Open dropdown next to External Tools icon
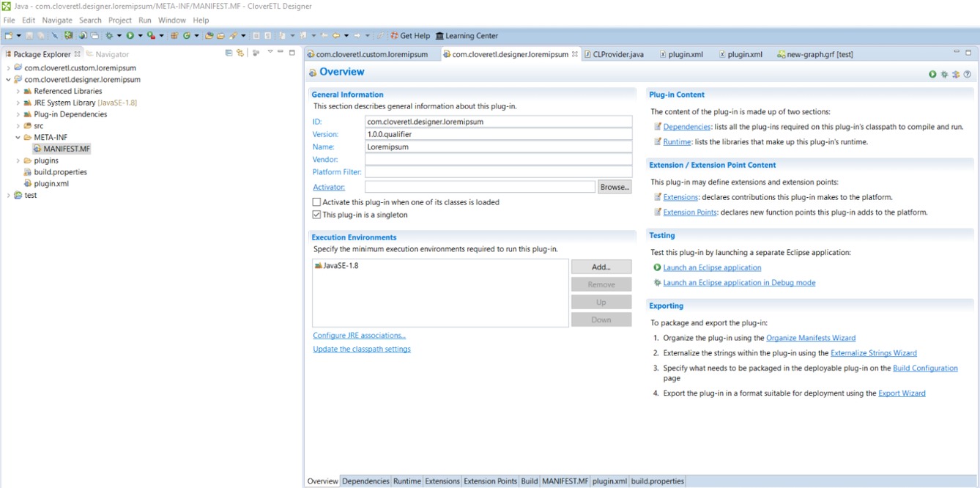Screen dimensions: 980x488 (161, 35)
